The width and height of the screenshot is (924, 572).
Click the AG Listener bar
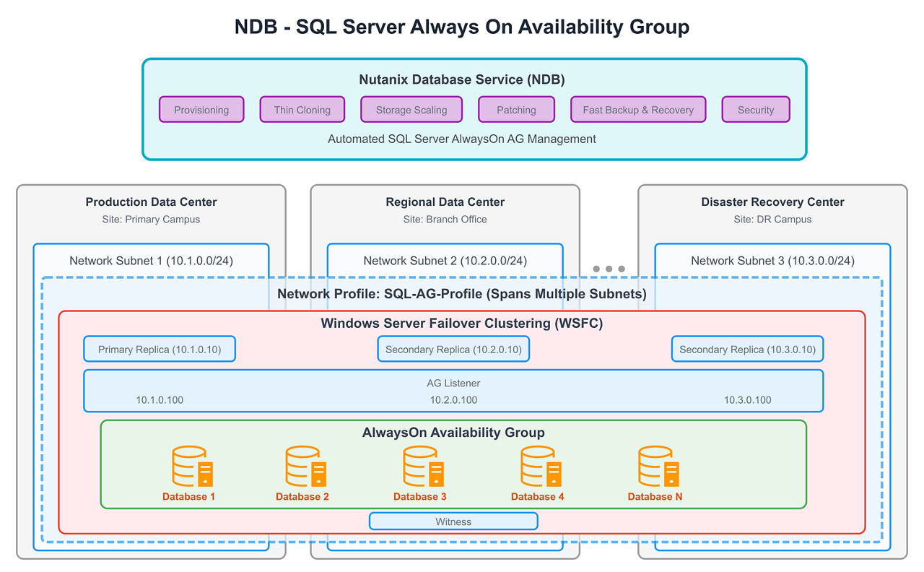pos(453,390)
